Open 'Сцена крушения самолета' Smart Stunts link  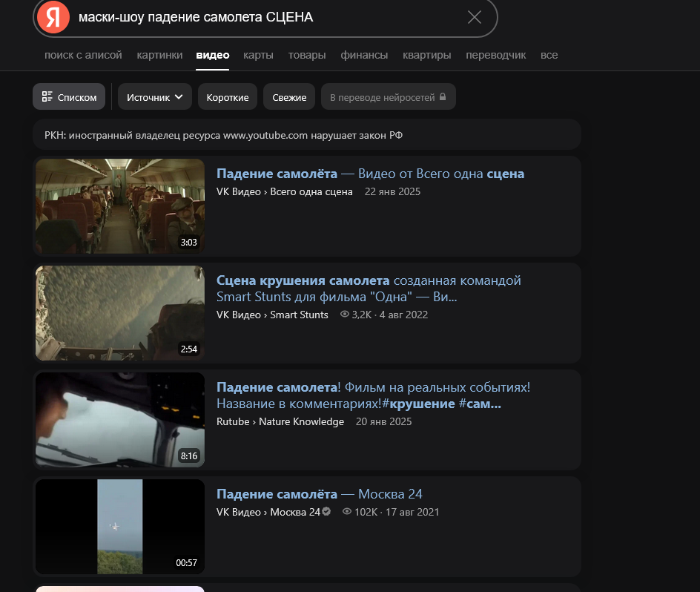tap(369, 289)
